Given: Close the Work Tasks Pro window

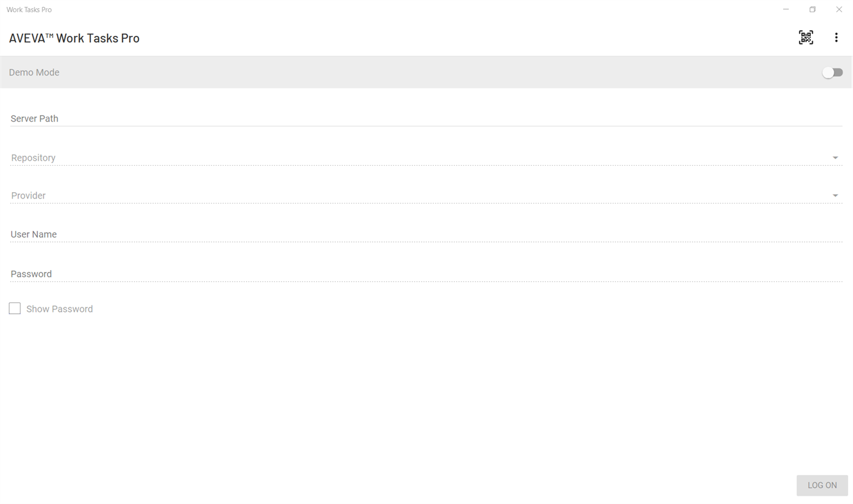Looking at the screenshot, I should click(x=839, y=10).
